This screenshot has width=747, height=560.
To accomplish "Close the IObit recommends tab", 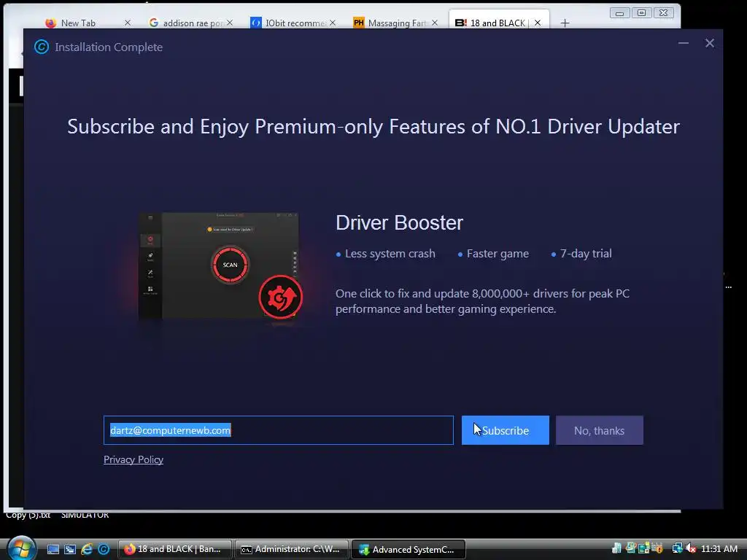I will [x=333, y=23].
